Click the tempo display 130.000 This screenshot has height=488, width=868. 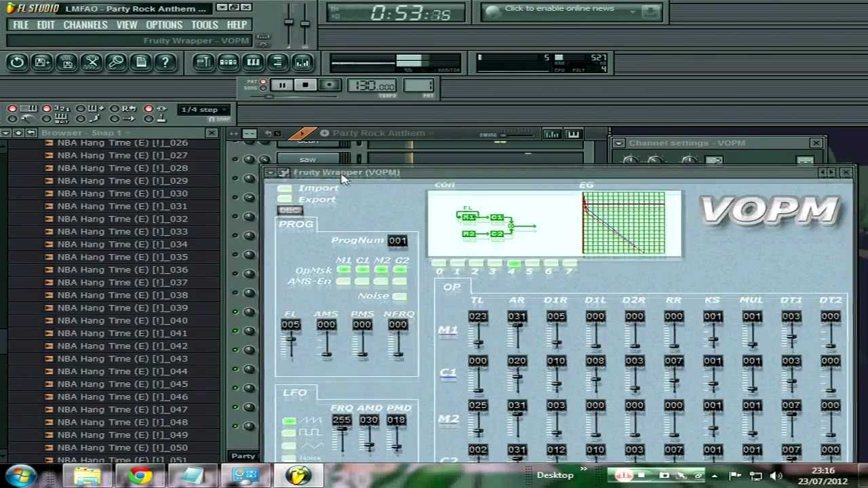coord(372,85)
